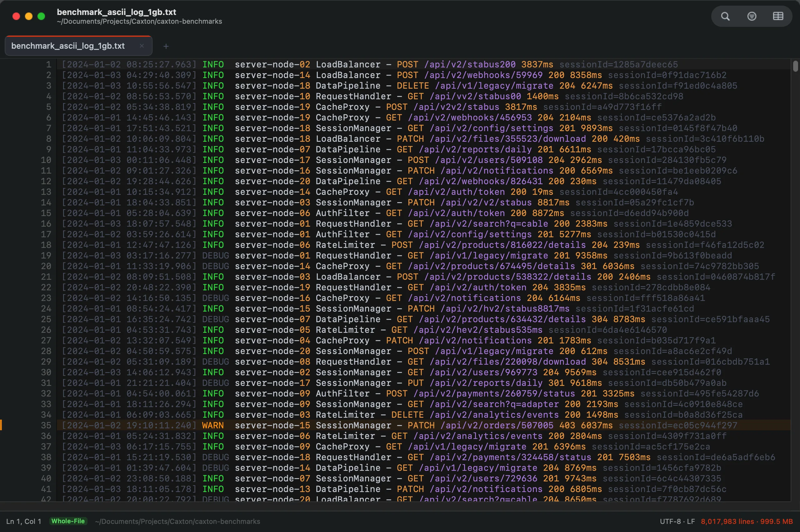Click timestamp 2024-01-02 08:56:53.570
This screenshot has height=532, width=800.
click(129, 96)
